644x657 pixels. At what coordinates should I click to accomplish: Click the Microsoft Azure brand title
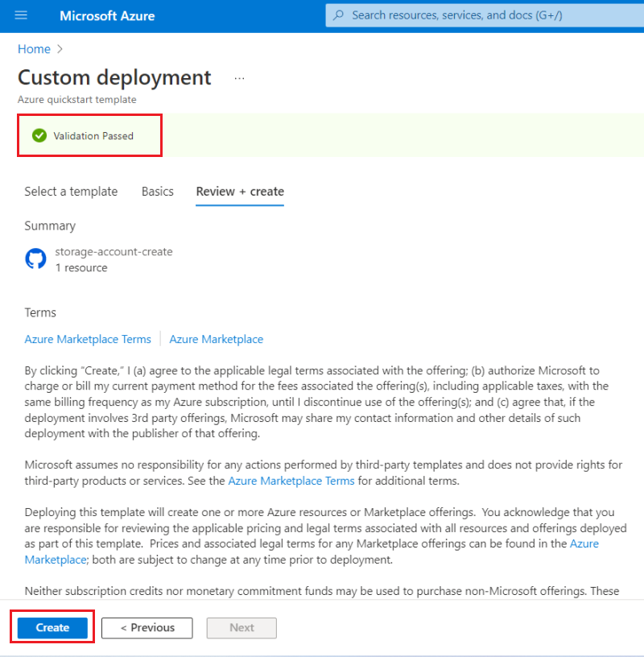pyautogui.click(x=107, y=16)
